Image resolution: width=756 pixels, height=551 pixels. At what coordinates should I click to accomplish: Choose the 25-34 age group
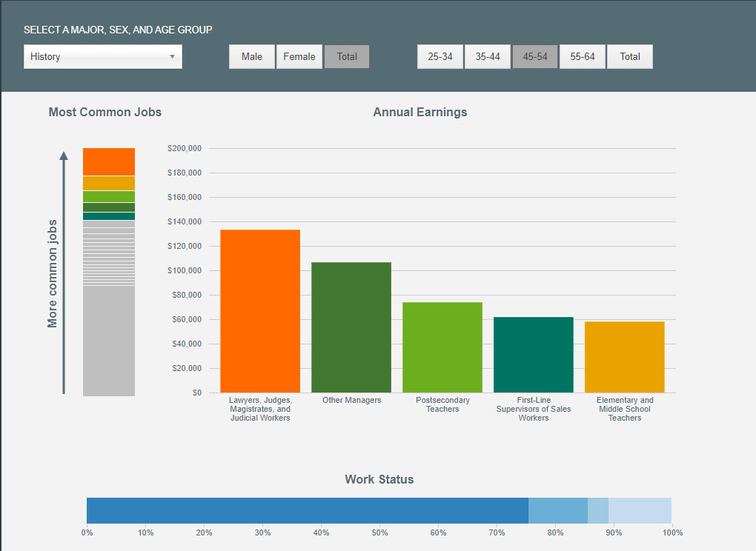(x=440, y=57)
